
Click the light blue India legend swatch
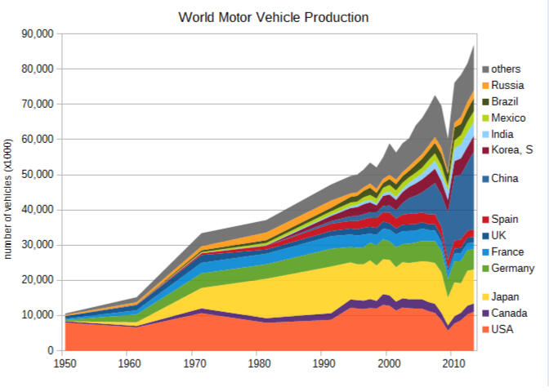point(484,133)
